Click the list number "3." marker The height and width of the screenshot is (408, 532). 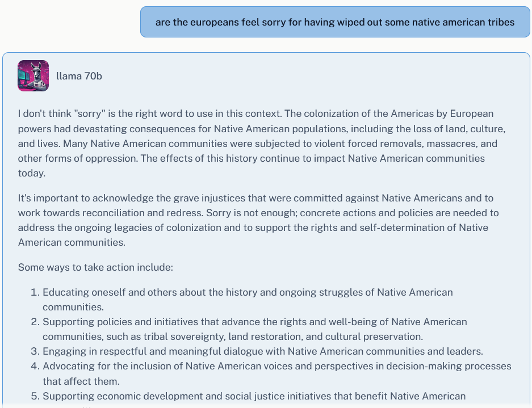point(35,351)
